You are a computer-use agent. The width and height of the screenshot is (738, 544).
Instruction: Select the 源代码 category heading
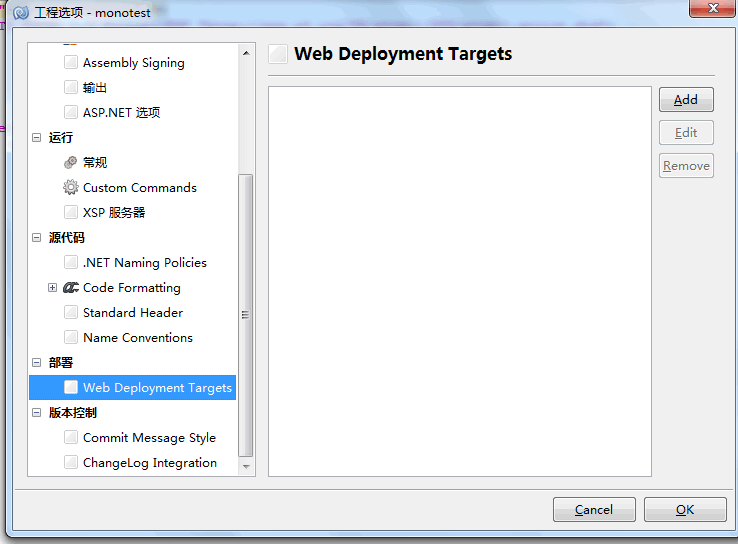click(67, 238)
